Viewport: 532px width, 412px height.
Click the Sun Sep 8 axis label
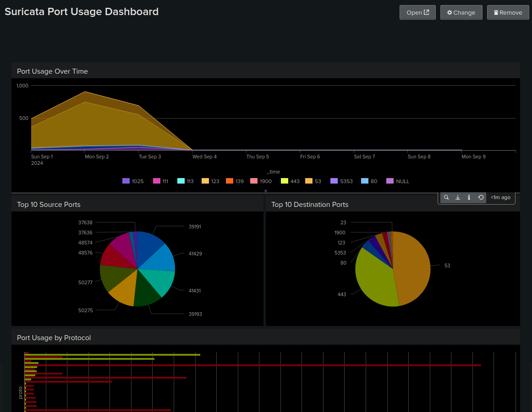(x=419, y=157)
